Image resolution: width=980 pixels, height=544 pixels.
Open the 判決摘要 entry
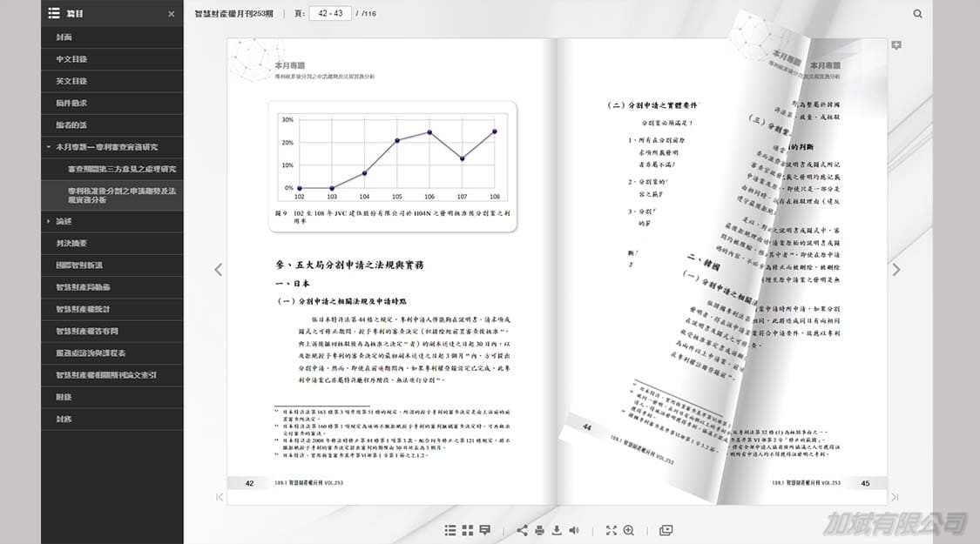pos(112,244)
